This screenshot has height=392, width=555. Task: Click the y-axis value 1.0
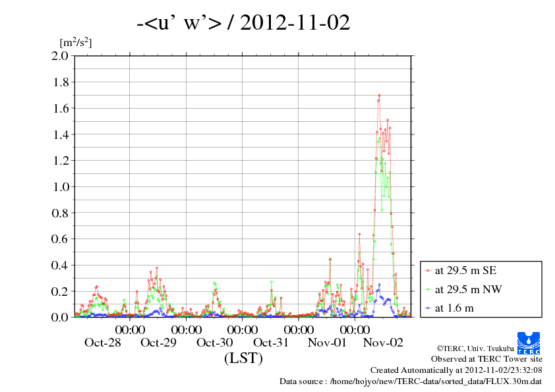tap(61, 187)
